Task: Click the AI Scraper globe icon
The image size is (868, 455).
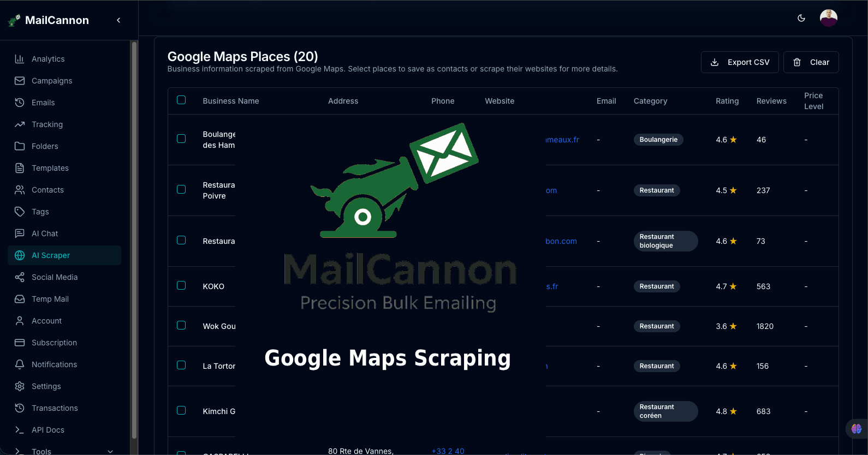Action: (20, 255)
